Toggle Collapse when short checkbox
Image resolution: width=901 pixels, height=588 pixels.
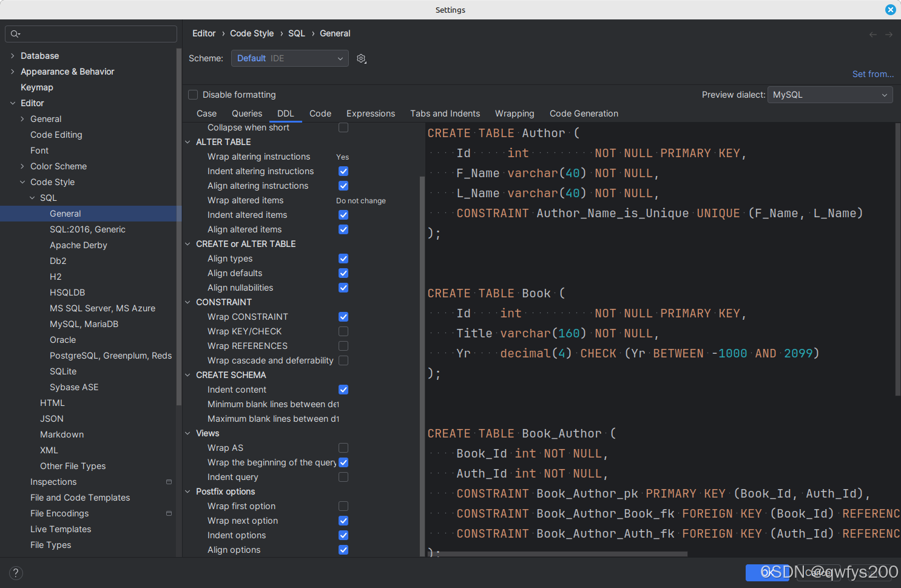tap(343, 127)
